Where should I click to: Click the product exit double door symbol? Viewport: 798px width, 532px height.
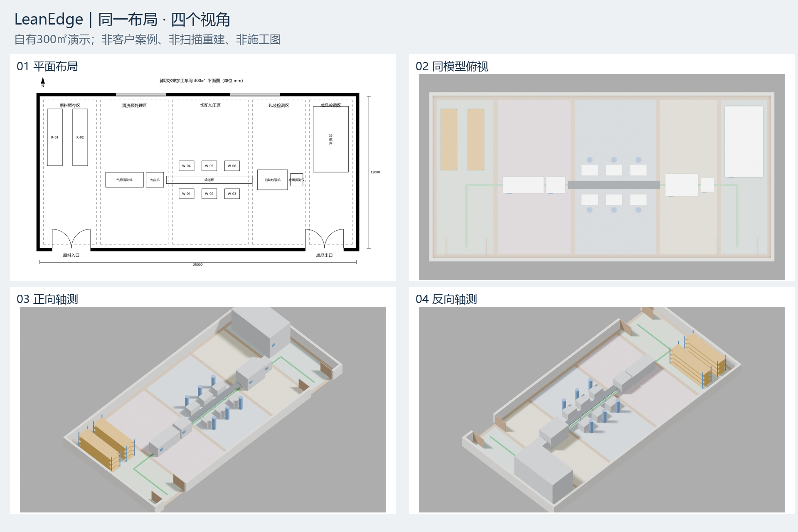[324, 239]
